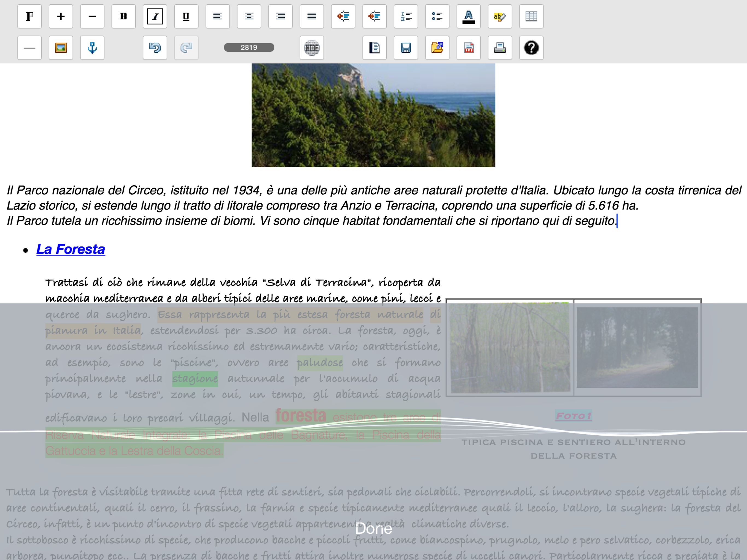747x560 pixels.
Task: Open the highlight color tool
Action: tap(500, 16)
